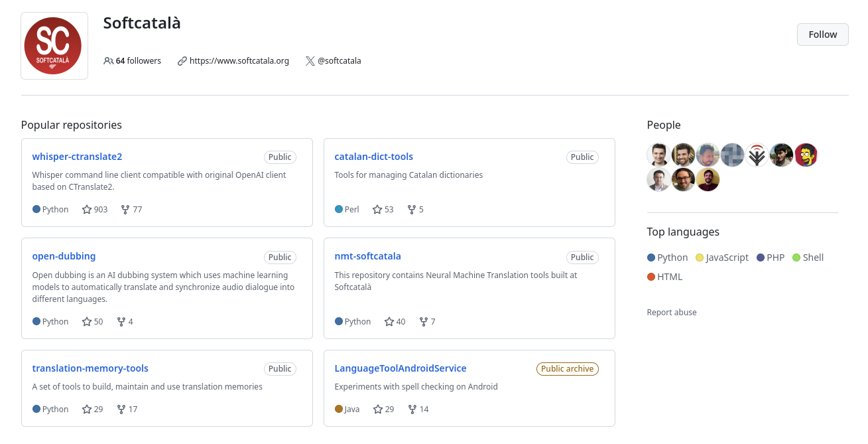Click the orange HTML dot in Top languages
868x444 pixels.
coord(651,277)
